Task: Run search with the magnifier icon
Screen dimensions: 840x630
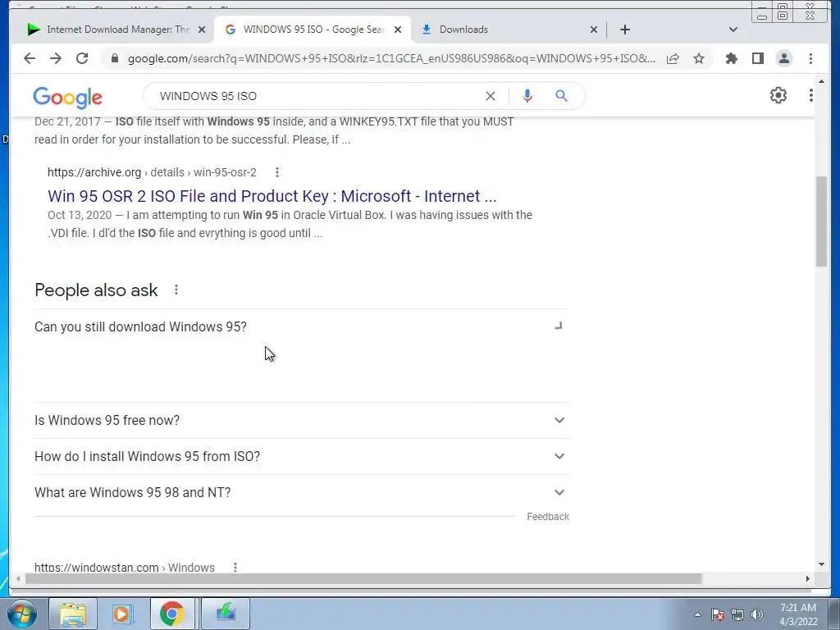Action: (561, 96)
